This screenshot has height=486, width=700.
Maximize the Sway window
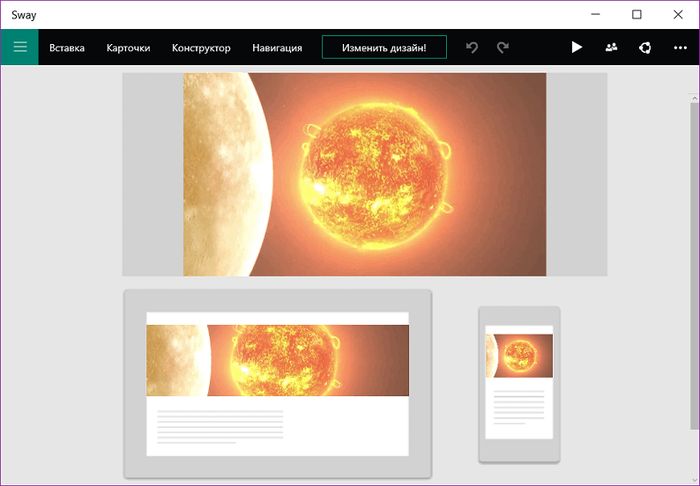click(x=637, y=14)
